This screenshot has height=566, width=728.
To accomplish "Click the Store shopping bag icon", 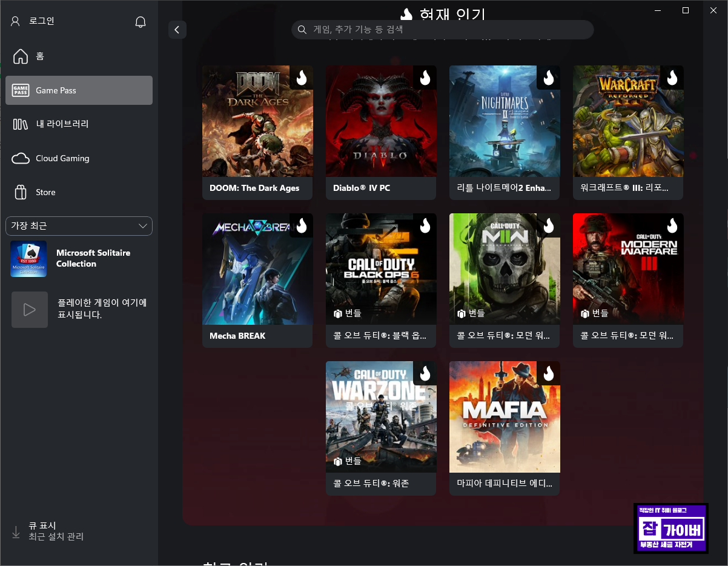I will (x=21, y=193).
